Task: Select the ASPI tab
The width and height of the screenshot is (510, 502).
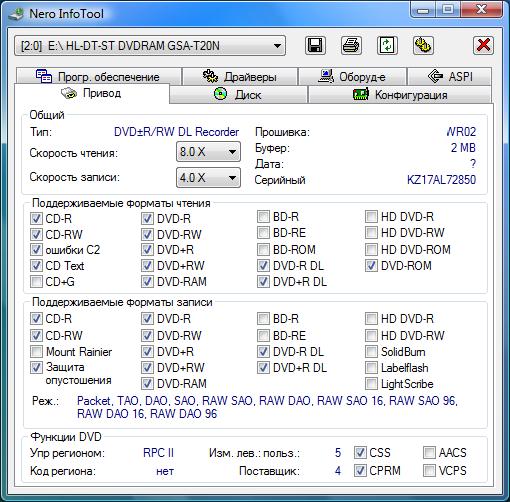Action: click(x=449, y=76)
